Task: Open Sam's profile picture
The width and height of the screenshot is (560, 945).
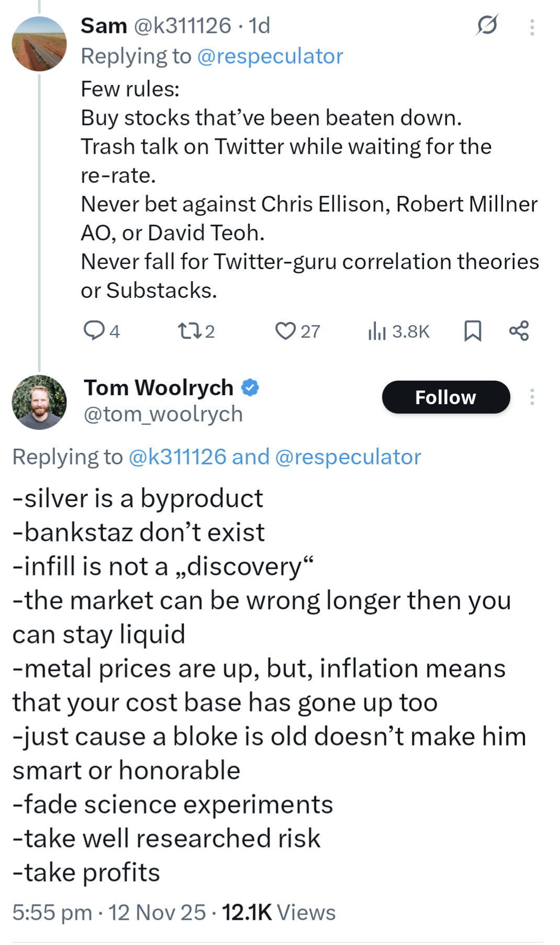Action: [39, 43]
